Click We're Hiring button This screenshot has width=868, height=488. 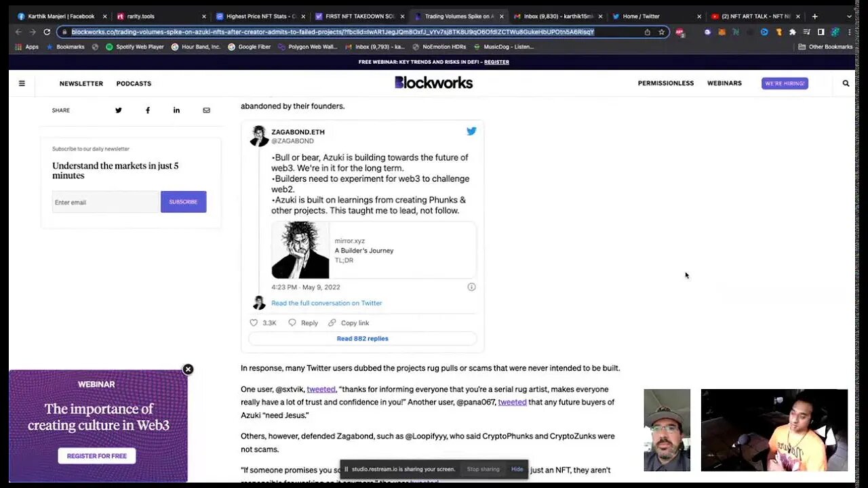(x=785, y=83)
